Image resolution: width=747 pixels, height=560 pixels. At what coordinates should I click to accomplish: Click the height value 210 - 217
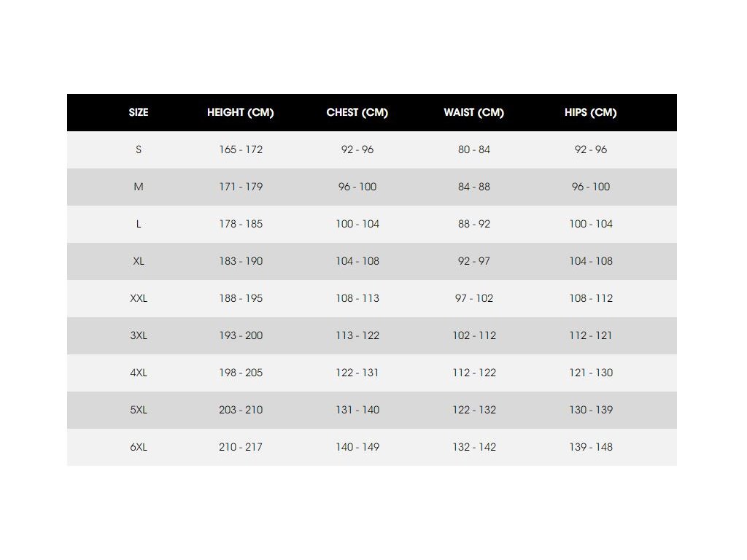tap(241, 447)
